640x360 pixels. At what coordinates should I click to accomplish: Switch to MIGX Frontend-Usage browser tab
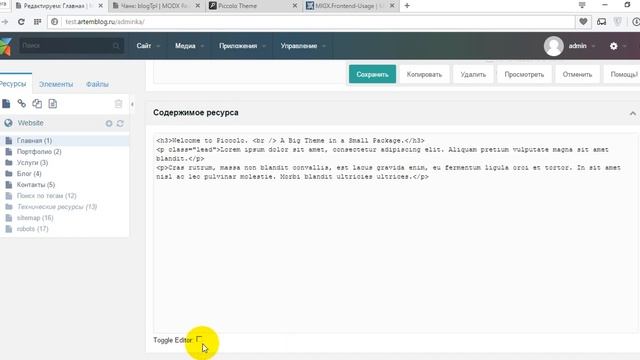tap(351, 6)
